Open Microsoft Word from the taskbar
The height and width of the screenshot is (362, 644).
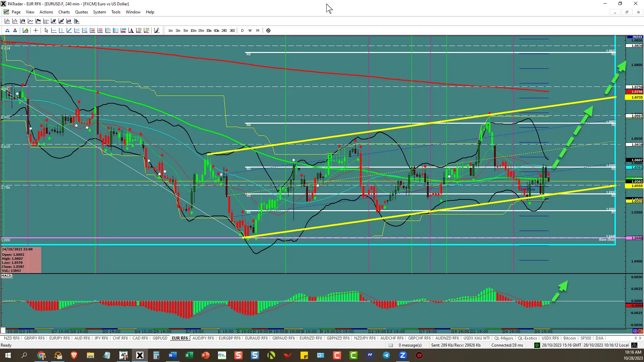coord(172,355)
